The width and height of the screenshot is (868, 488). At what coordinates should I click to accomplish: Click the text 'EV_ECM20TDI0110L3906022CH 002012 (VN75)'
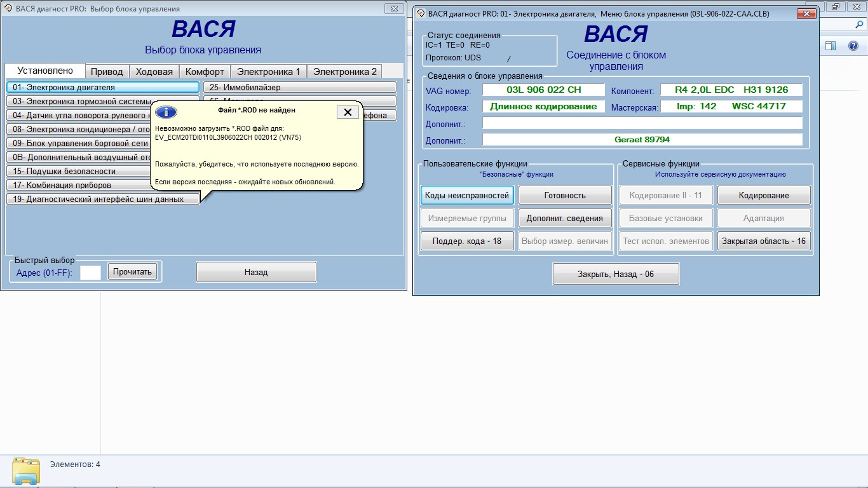[x=228, y=137]
